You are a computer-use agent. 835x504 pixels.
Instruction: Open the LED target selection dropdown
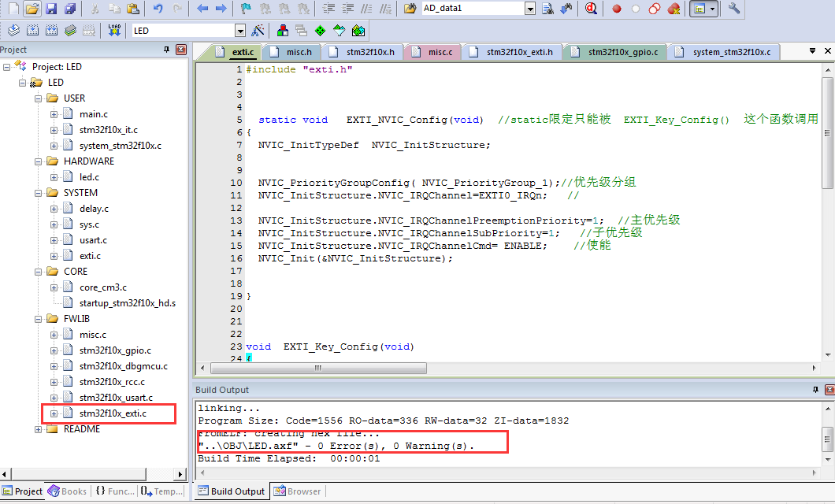point(241,30)
